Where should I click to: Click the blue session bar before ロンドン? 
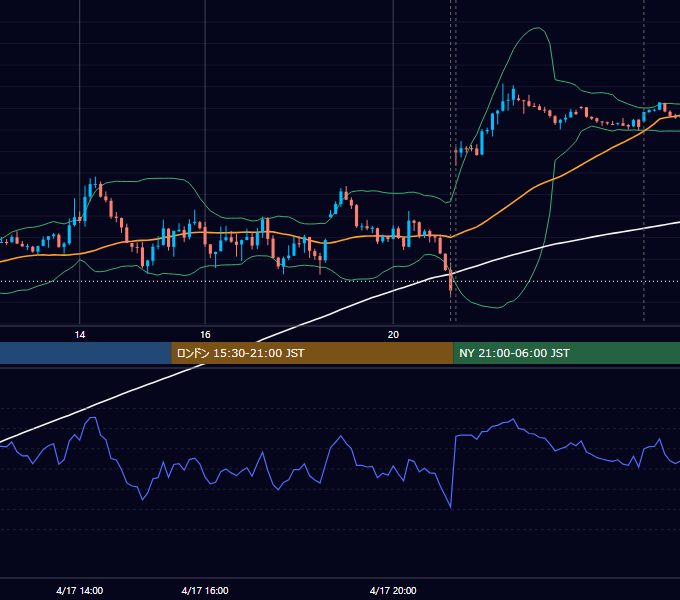tap(86, 353)
